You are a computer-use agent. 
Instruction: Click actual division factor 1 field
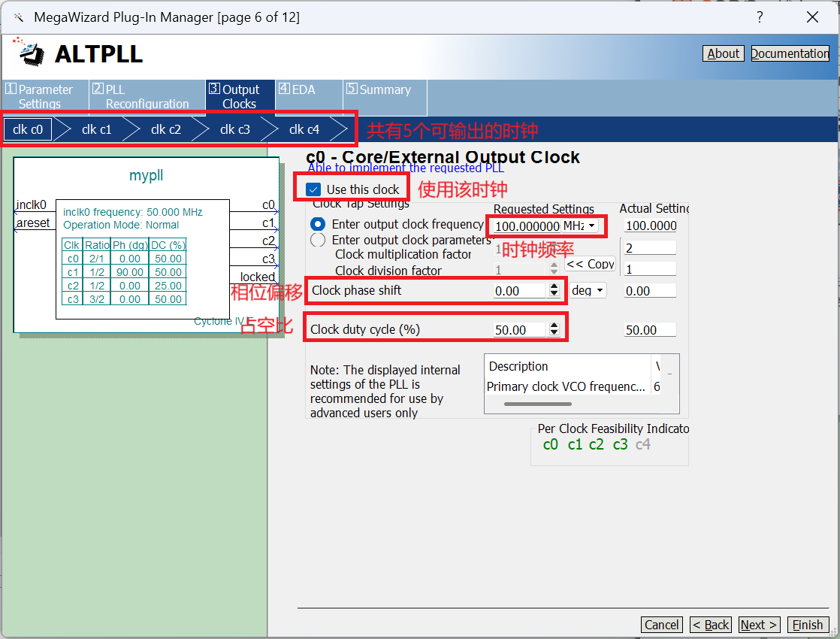651,269
